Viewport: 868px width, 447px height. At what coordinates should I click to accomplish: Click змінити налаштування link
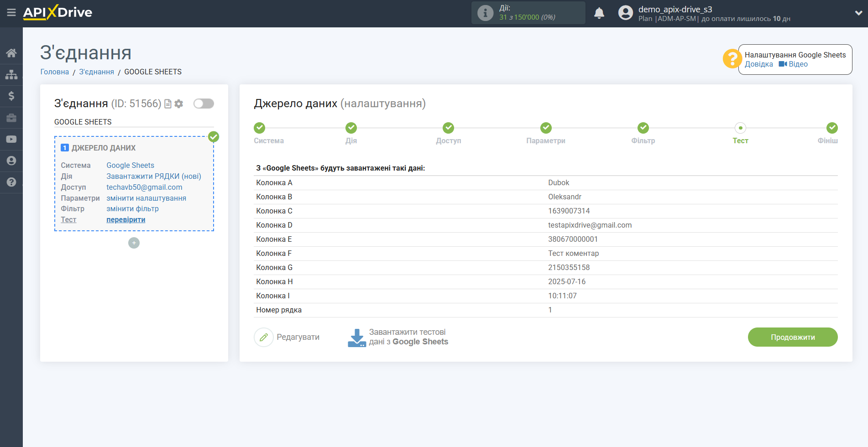(146, 198)
